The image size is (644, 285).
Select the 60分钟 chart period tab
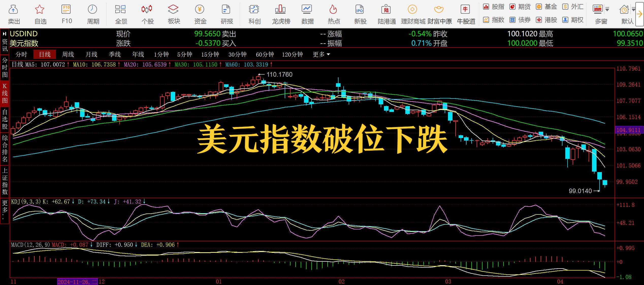(x=265, y=54)
